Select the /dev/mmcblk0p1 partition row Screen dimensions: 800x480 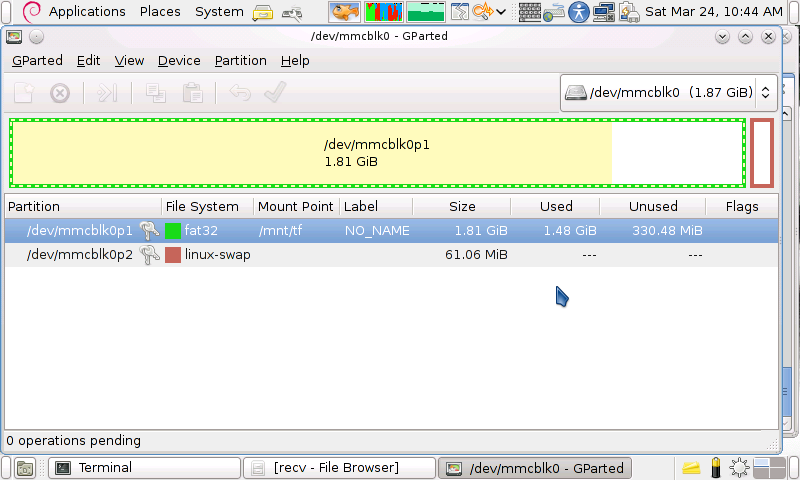tap(391, 231)
